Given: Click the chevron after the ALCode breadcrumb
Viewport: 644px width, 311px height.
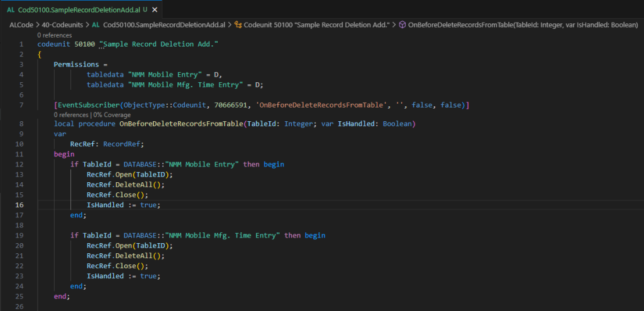Looking at the screenshot, I should [38, 25].
